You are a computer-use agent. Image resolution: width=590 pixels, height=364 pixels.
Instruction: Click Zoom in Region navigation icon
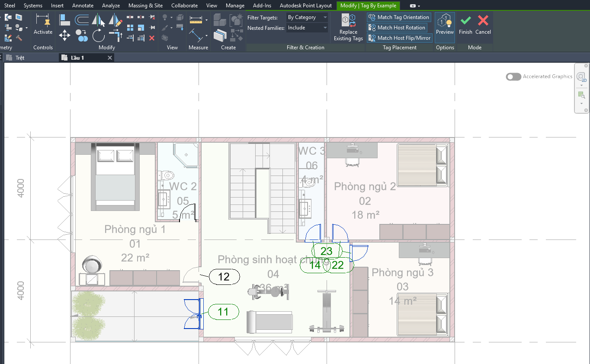pyautogui.click(x=581, y=95)
